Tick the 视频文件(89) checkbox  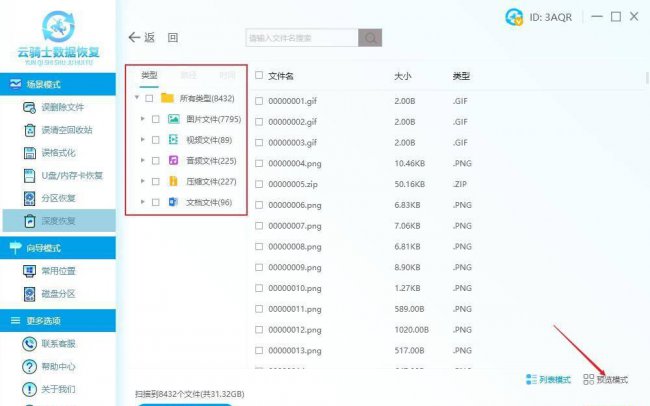pyautogui.click(x=155, y=140)
